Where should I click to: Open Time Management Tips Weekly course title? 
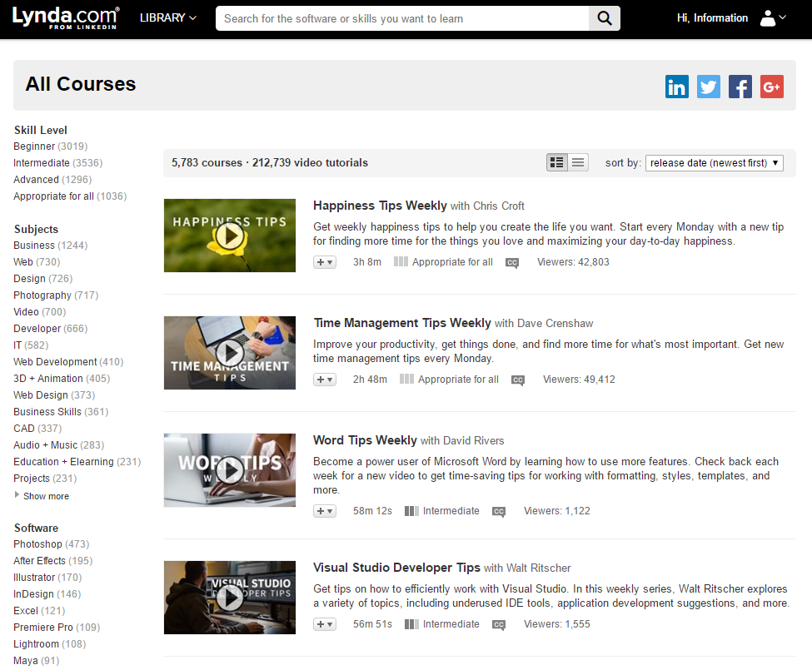(402, 323)
